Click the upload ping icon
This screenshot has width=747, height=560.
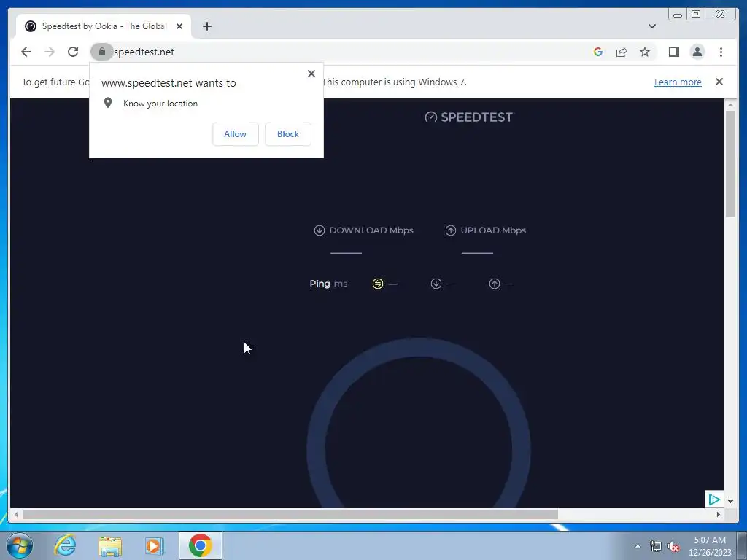coord(495,284)
